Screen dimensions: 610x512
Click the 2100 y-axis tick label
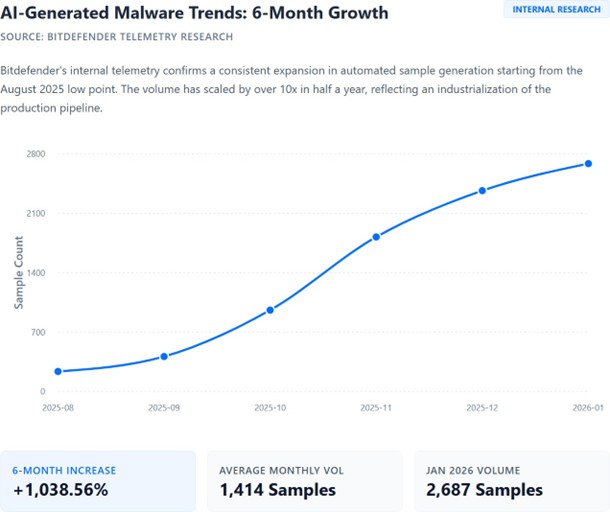pyautogui.click(x=35, y=213)
